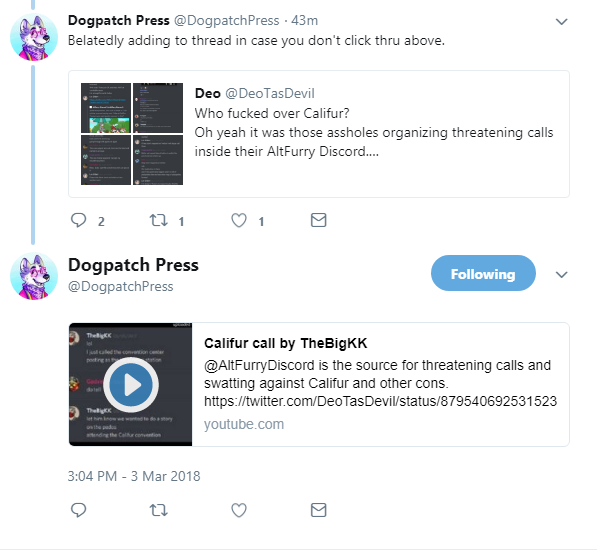Image resolution: width=597 pixels, height=550 pixels.
Task: Toggle the Following button off
Action: [x=483, y=273]
